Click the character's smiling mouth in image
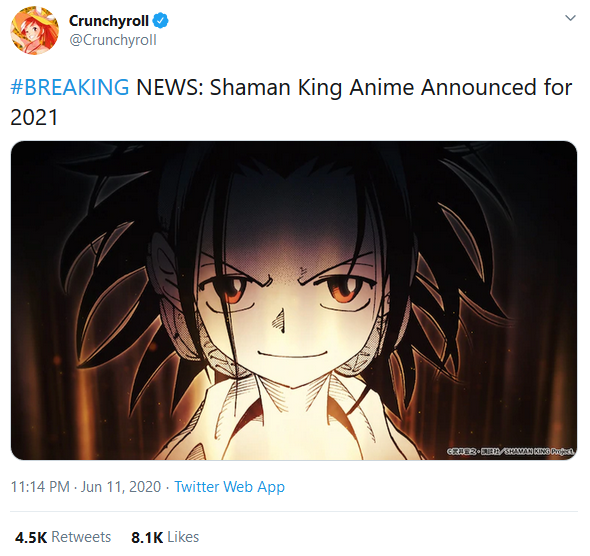 [x=292, y=354]
